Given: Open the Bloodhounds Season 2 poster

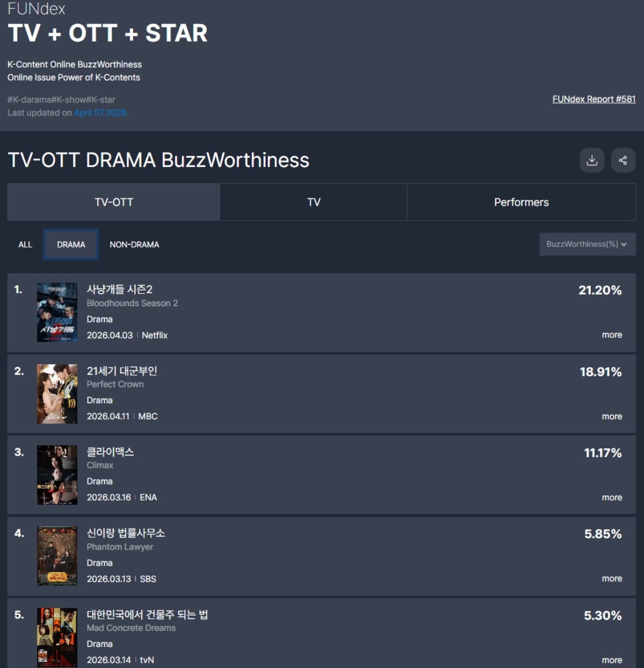Looking at the screenshot, I should [57, 313].
